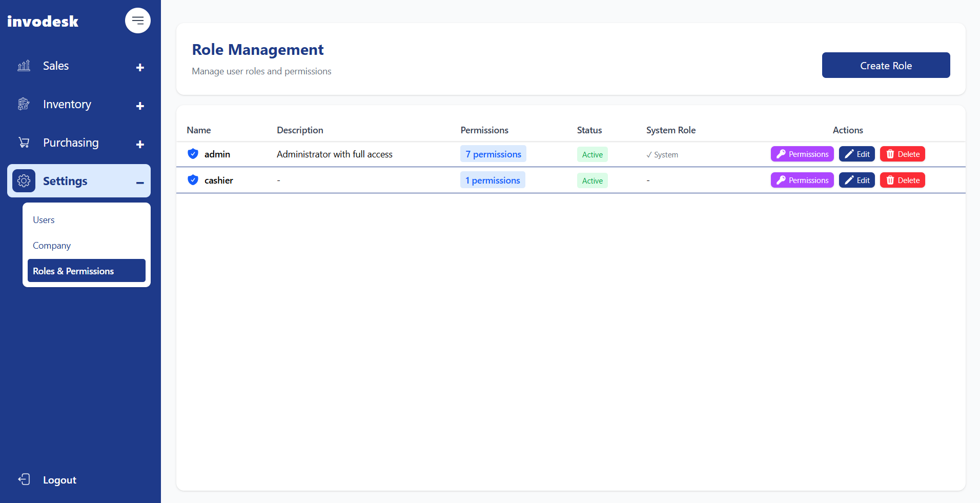Screen dimensions: 980x503
Task: Select the Inventory icon in the sidebar
Action: 24,104
